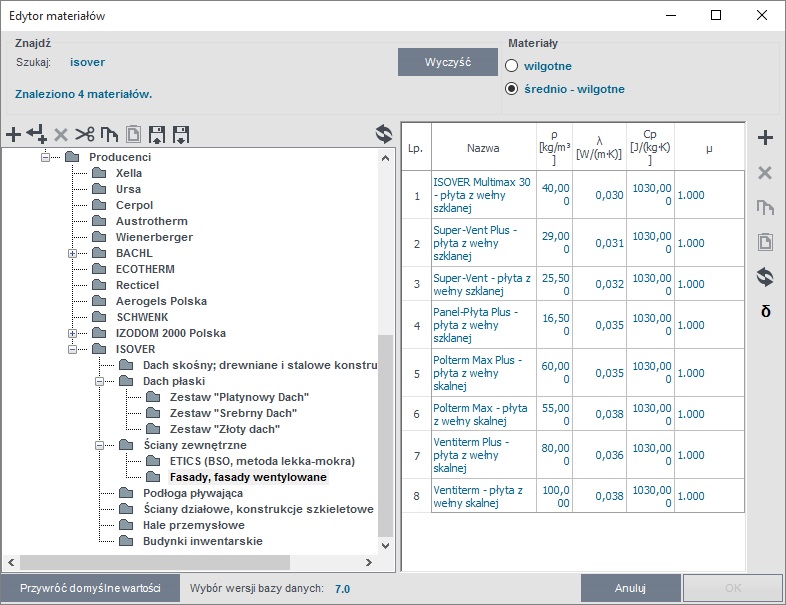Click the tree horizontal scrollbar left arrow
The height and width of the screenshot is (605, 786).
11,562
